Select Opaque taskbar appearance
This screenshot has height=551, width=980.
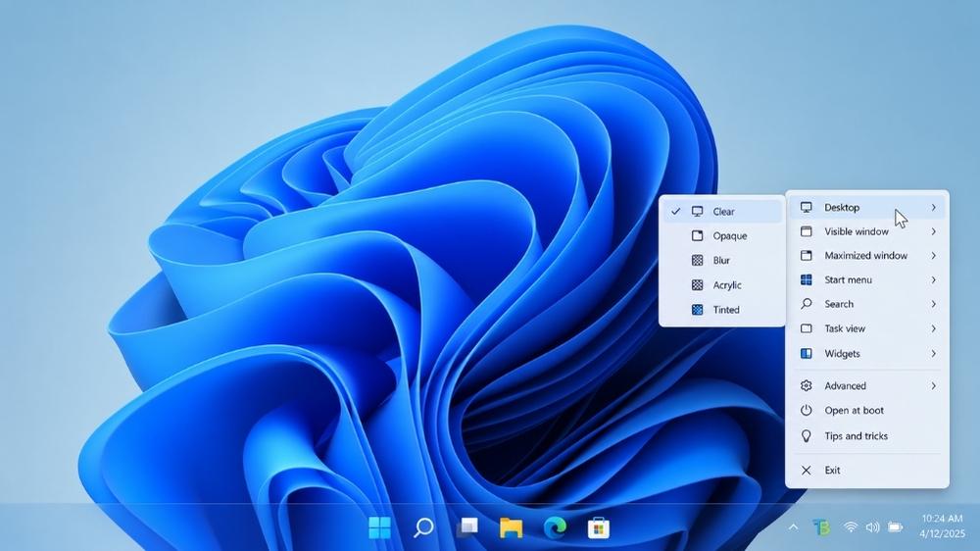pos(722,235)
